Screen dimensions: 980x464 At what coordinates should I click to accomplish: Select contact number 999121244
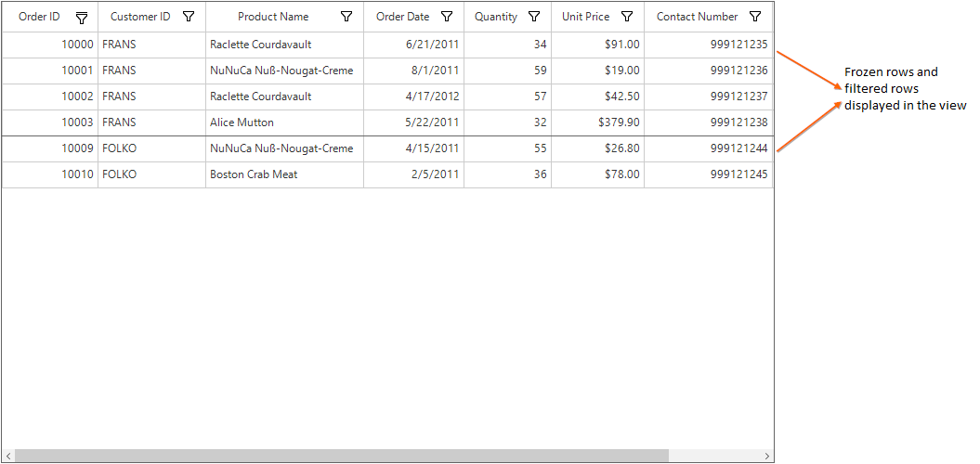tap(709, 149)
